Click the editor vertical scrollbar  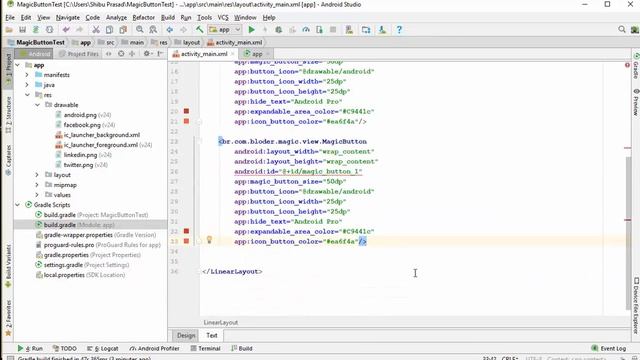(x=628, y=233)
